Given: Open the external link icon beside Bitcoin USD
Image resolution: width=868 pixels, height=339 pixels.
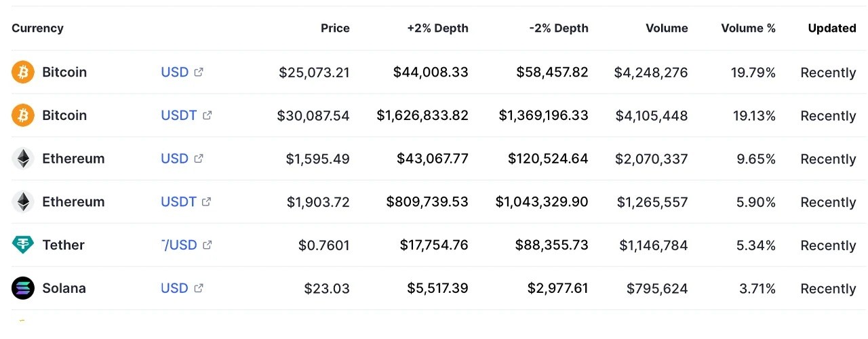Looking at the screenshot, I should 199,72.
